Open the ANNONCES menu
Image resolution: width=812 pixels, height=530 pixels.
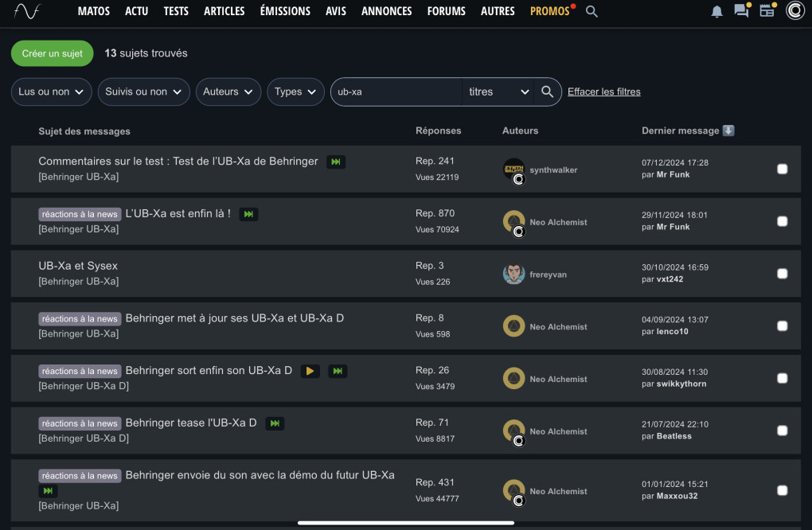(x=386, y=11)
